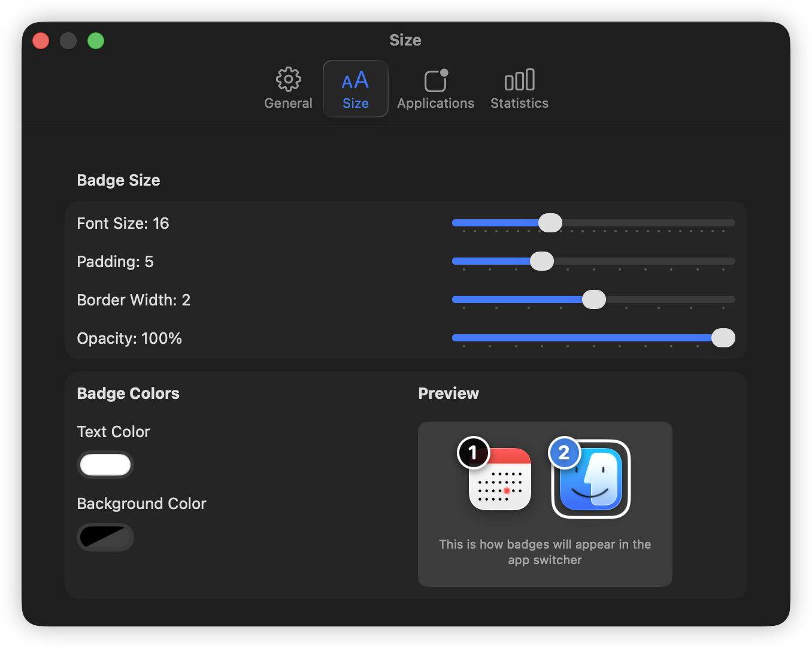Open the Statistics tab

coord(519,89)
